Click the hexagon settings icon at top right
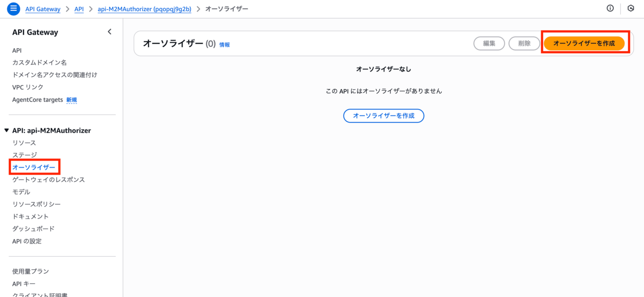Image resolution: width=644 pixels, height=297 pixels. pos(631,9)
